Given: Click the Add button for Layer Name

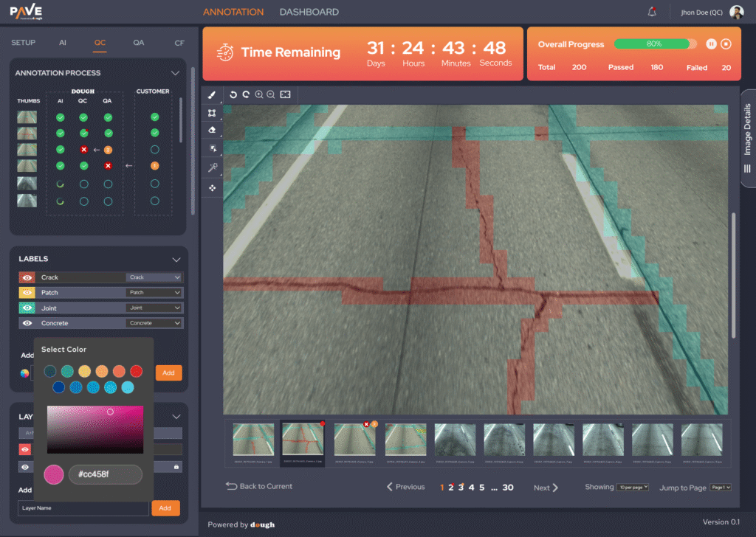Looking at the screenshot, I should pos(165,508).
